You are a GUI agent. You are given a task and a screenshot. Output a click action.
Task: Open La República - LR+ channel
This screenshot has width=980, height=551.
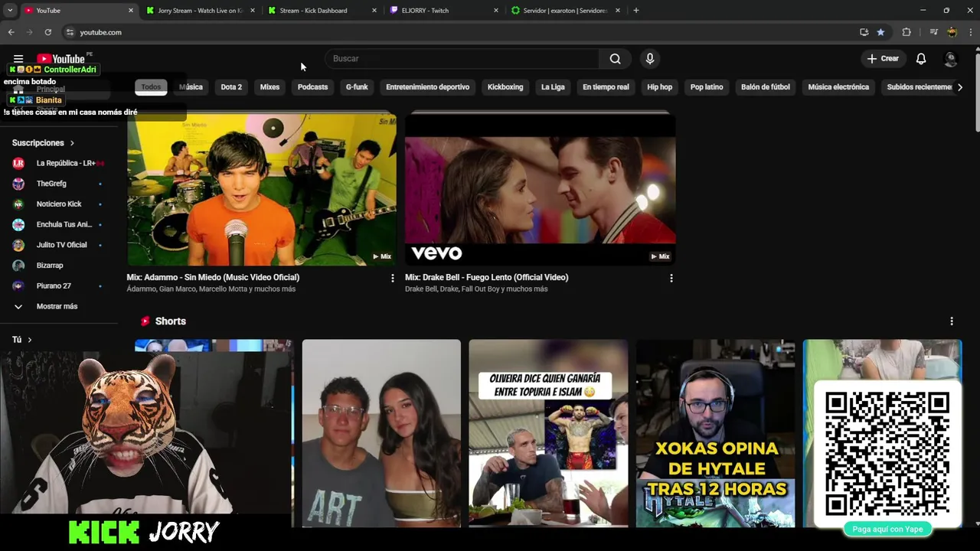pos(58,163)
